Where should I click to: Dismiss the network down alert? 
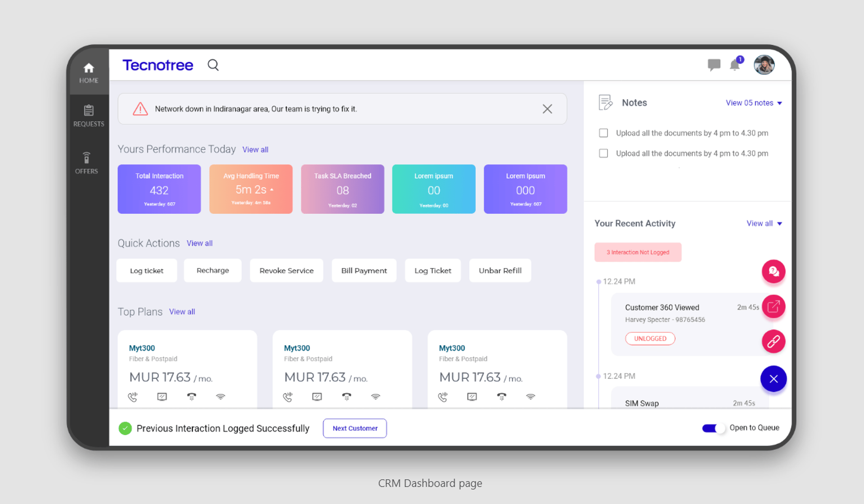coord(547,109)
